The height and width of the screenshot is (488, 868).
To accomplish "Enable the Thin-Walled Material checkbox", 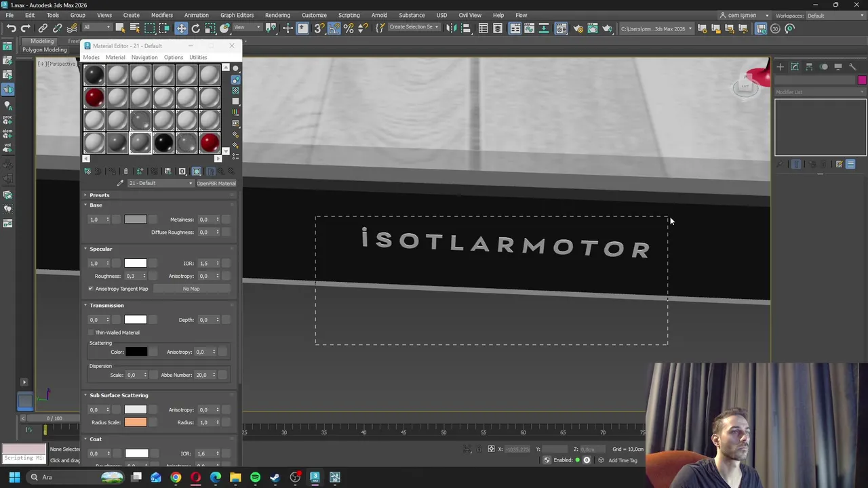I will point(91,333).
